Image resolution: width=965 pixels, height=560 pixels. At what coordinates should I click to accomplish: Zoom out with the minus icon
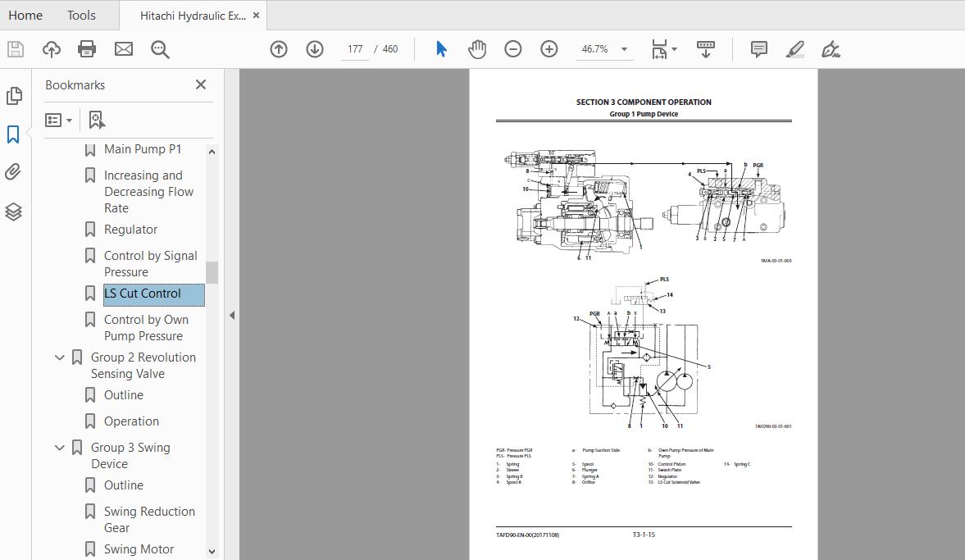click(512, 49)
